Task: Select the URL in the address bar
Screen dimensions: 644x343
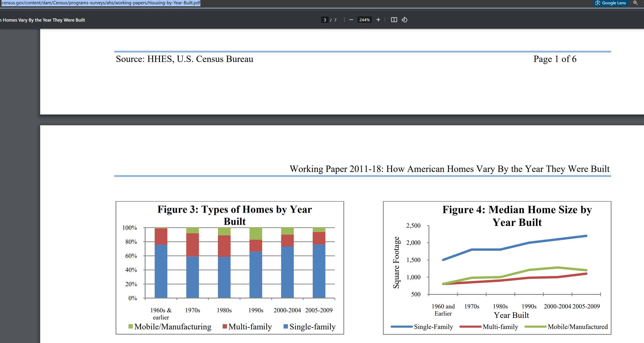Action: tap(101, 3)
